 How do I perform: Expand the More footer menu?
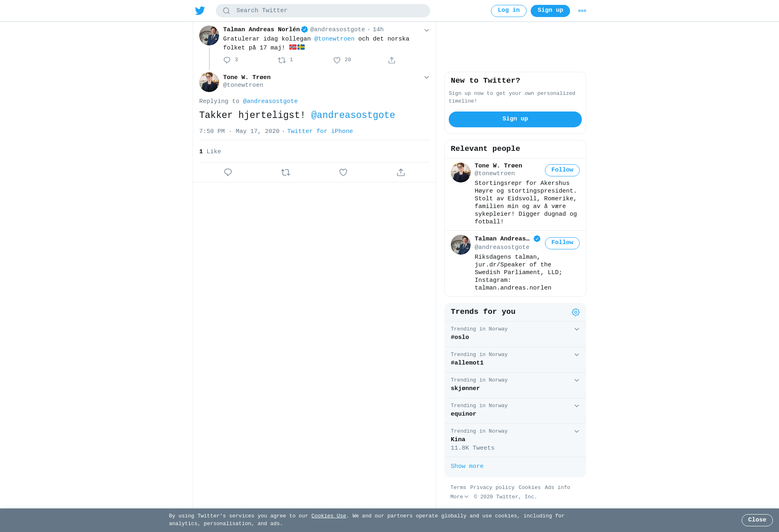(459, 497)
